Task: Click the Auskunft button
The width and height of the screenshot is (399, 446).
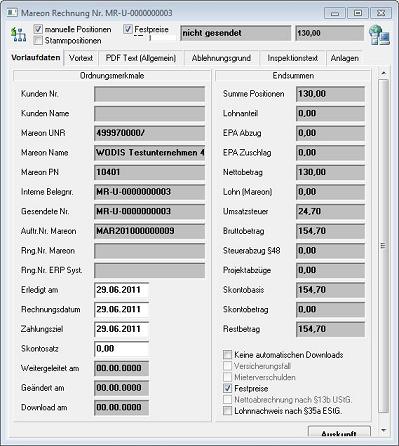Action: point(339,432)
